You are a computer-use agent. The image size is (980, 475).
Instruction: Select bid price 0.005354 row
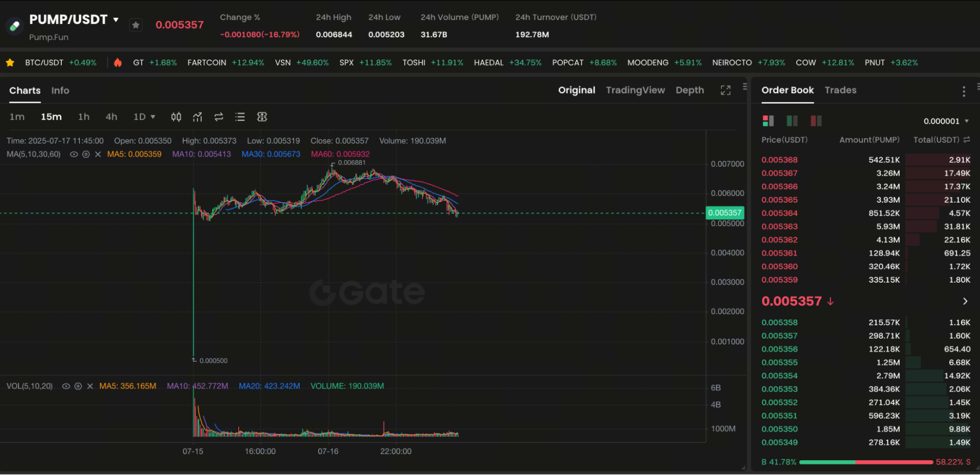click(x=866, y=376)
